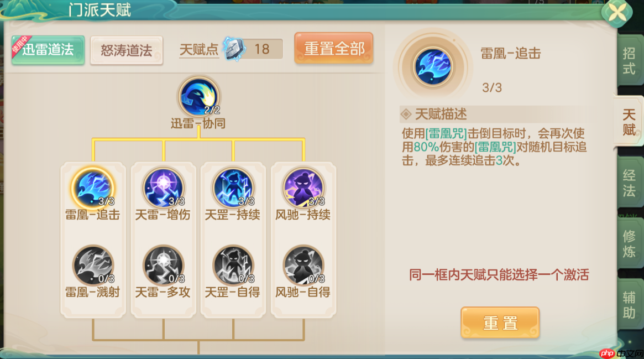
Task: Switch to 迅雷道法 talent tree
Action: click(48, 50)
